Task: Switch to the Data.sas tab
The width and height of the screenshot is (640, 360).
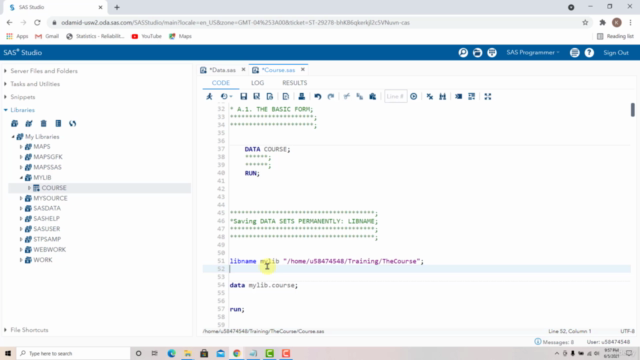Action: [x=222, y=70]
